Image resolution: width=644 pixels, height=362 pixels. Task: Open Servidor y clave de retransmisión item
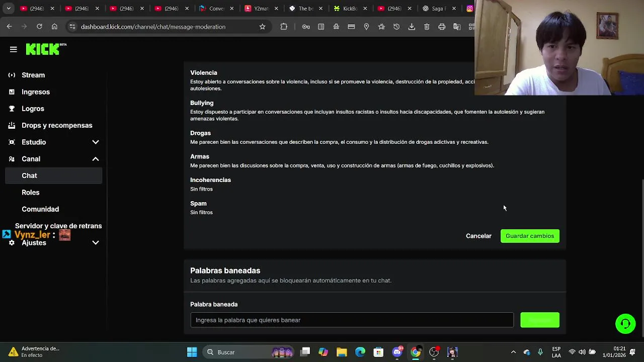[58, 226]
